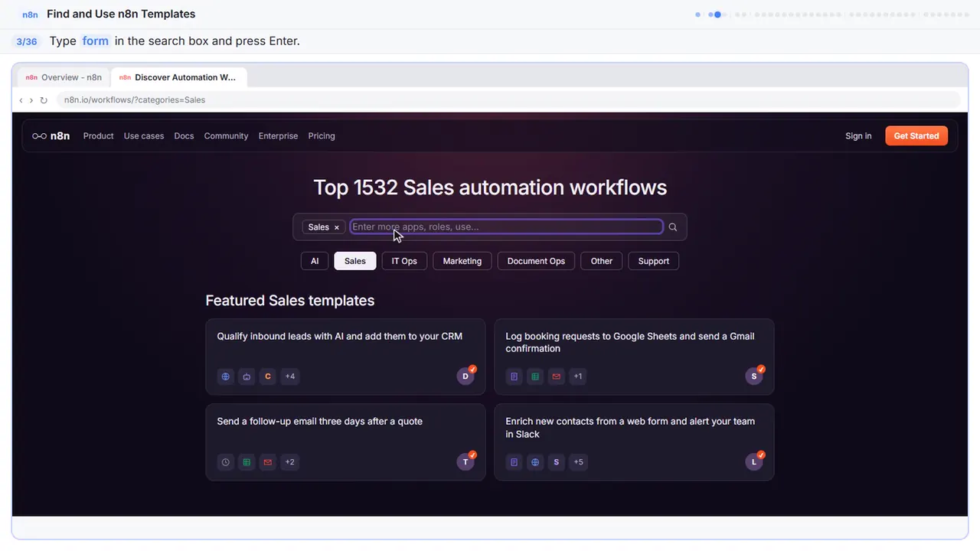The width and height of the screenshot is (980, 551).
Task: Click the purple S icon on the Enrich new contacts card
Action: 557,462
